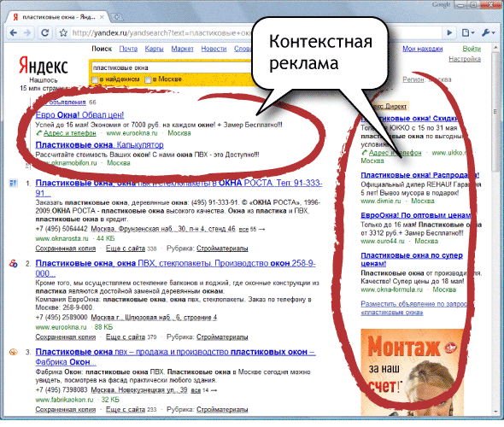
Task: Click the Монтаж banner advertisement
Action: click(413, 372)
